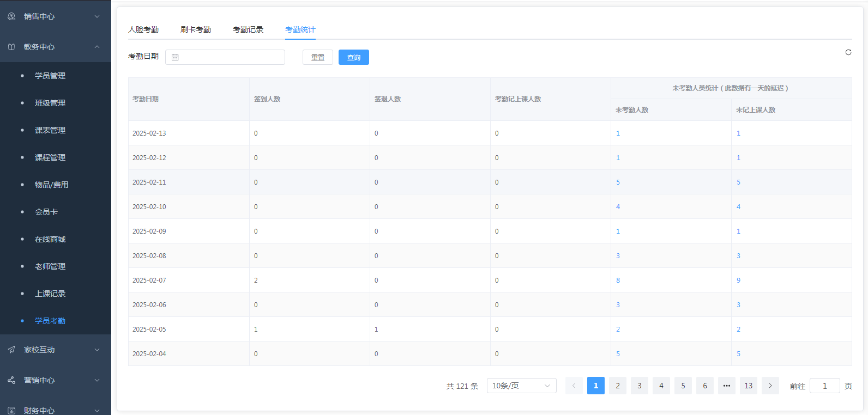
Task: Open 未考勤人数 link 3 for 2025-02-08
Action: click(x=618, y=255)
